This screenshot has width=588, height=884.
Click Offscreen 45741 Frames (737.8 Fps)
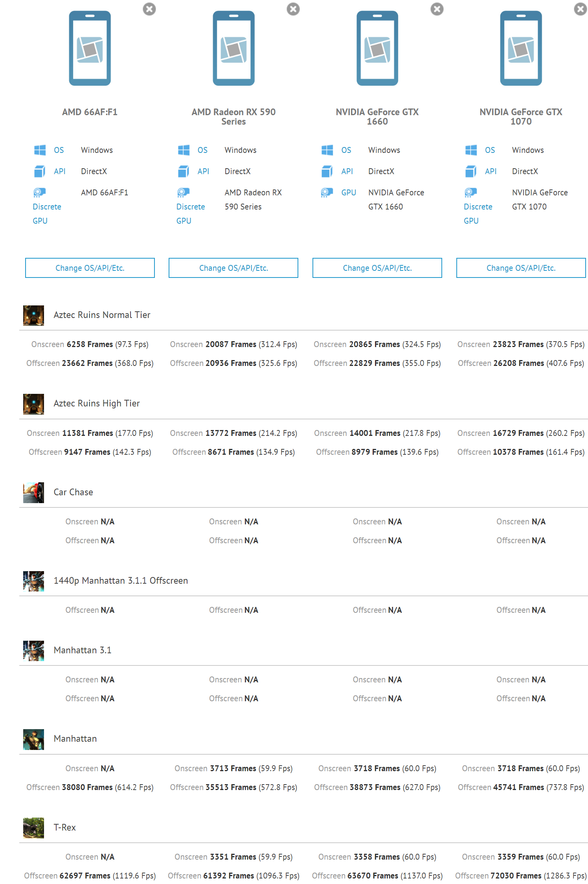(521, 787)
